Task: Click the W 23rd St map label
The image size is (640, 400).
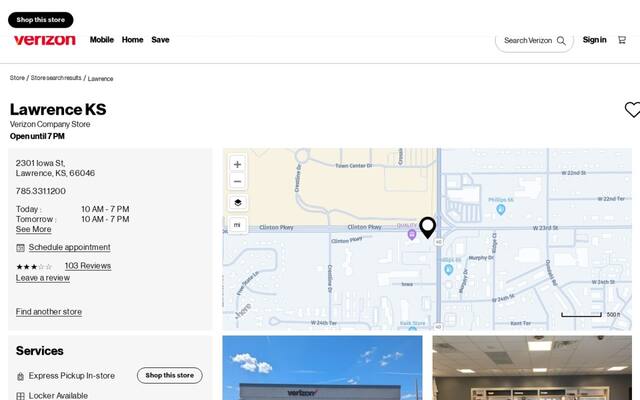Action: click(x=545, y=228)
